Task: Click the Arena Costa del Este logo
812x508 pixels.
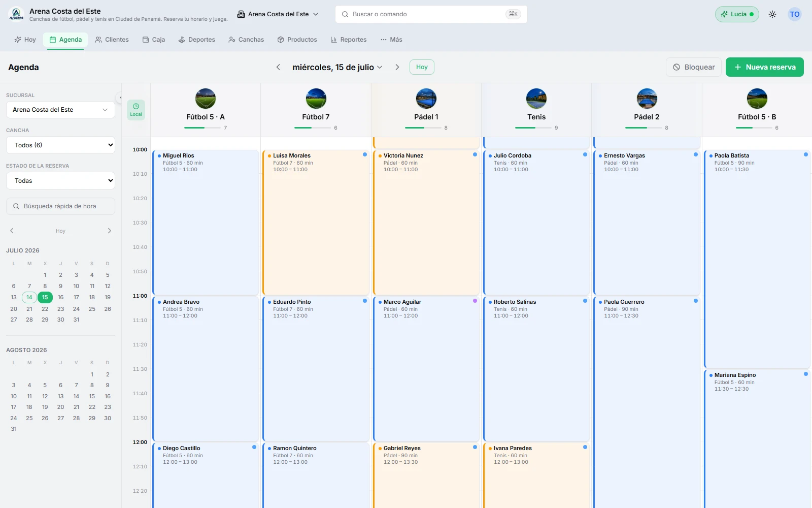Action: pos(16,14)
